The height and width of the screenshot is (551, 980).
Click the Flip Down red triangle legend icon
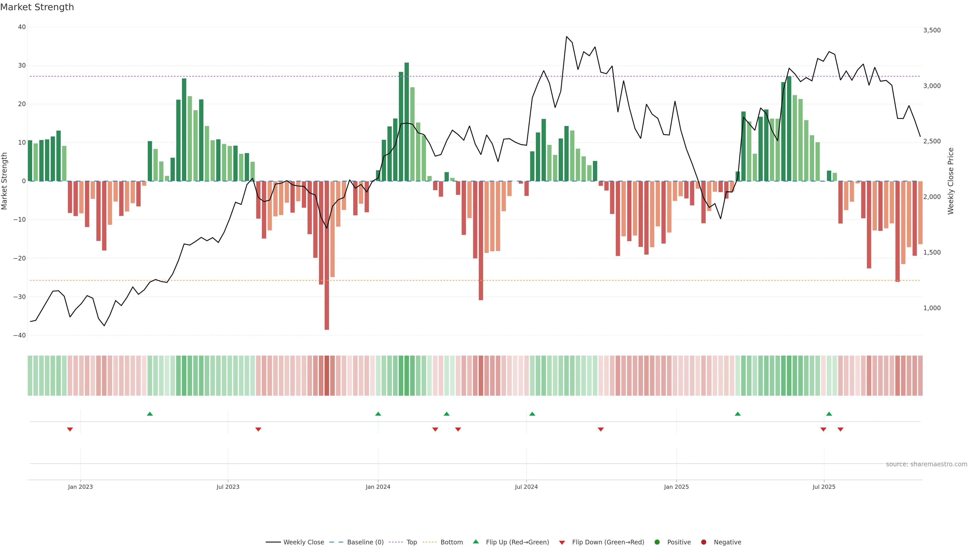[562, 543]
